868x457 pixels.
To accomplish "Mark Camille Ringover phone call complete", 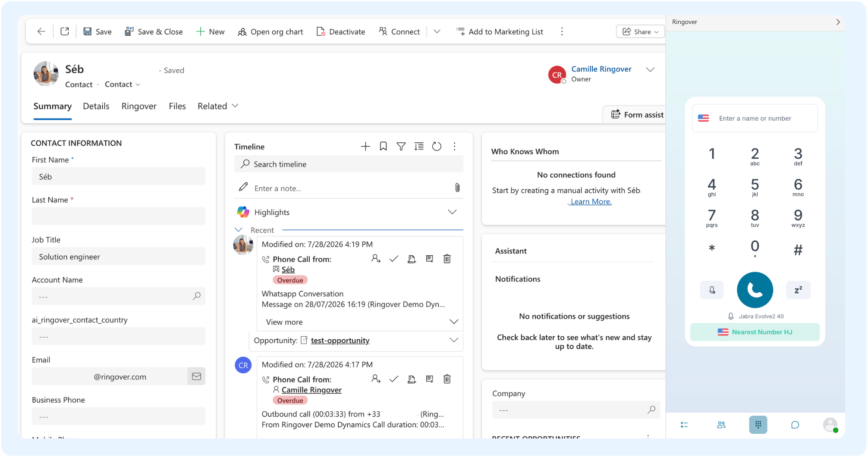I will click(x=393, y=379).
